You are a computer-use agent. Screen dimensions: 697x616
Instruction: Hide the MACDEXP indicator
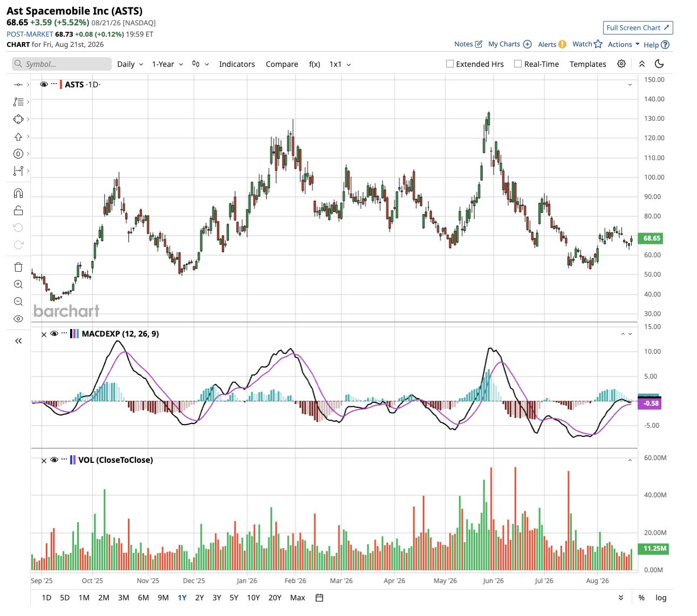(x=54, y=333)
